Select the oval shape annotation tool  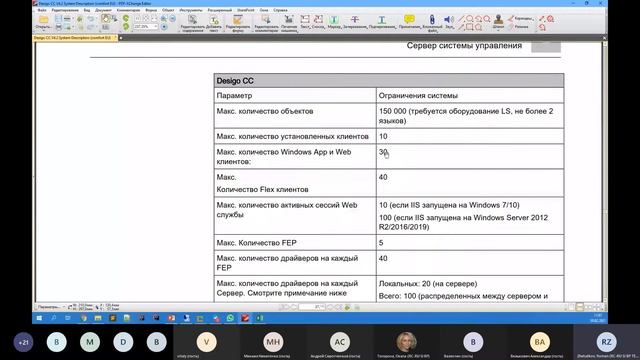tap(469, 18)
